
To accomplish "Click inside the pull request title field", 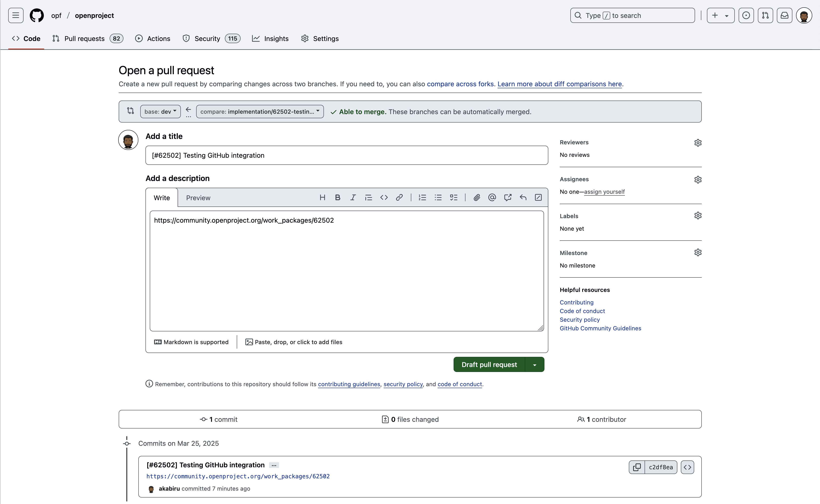I will (x=346, y=155).
